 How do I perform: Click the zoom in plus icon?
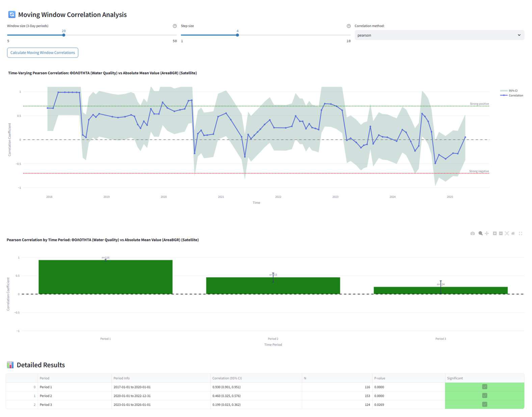click(495, 233)
